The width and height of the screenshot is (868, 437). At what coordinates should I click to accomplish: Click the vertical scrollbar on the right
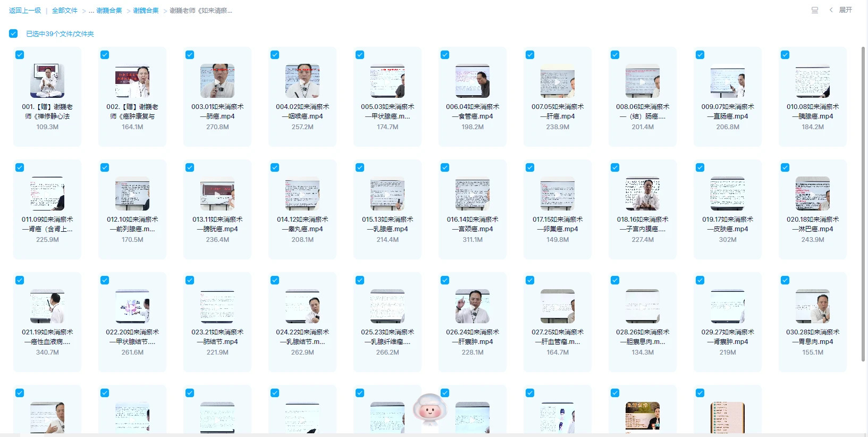coord(863,202)
